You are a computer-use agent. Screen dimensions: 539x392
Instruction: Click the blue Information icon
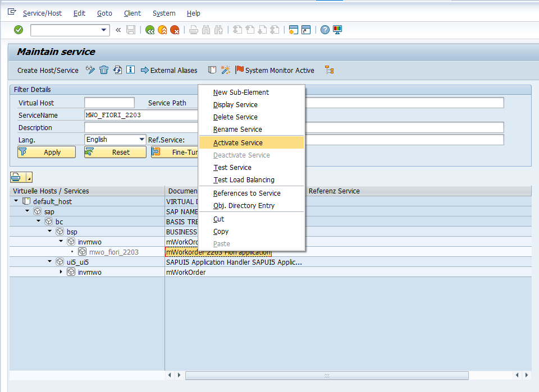[x=130, y=70]
